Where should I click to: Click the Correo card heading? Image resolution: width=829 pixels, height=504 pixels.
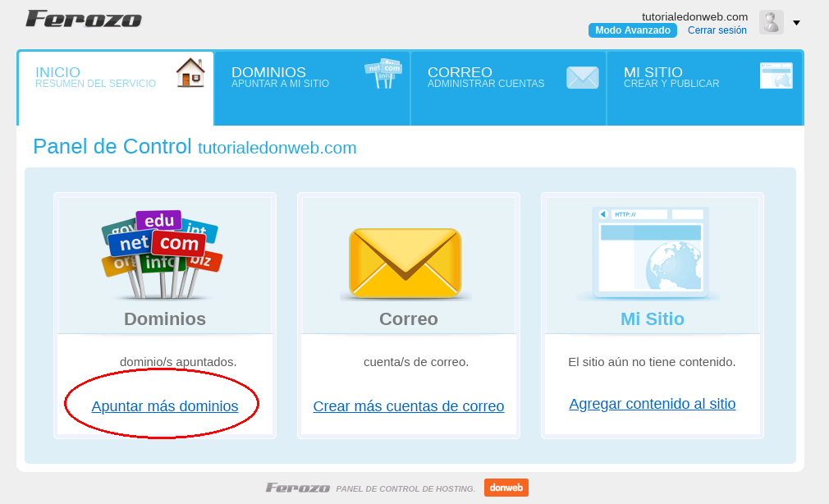(x=409, y=319)
